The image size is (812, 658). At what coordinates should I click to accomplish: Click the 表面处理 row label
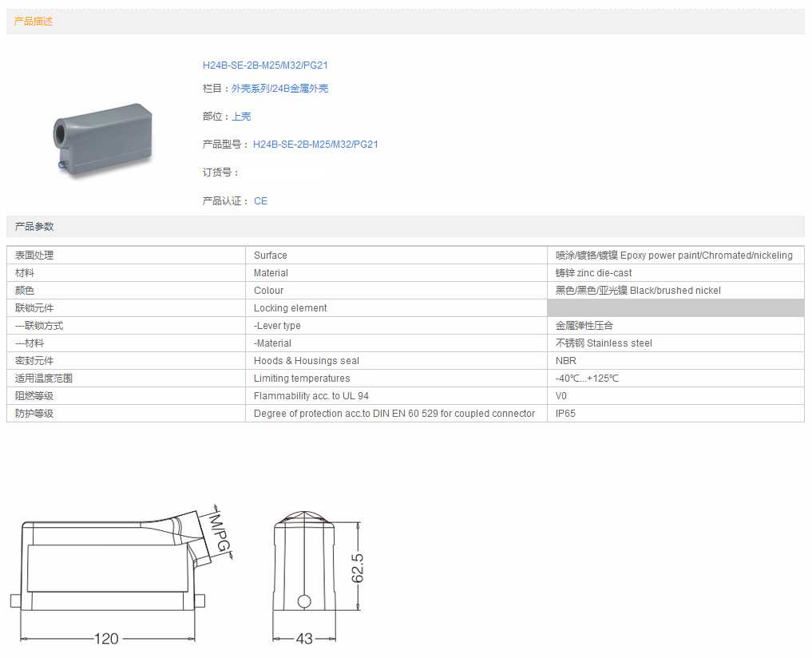34,256
